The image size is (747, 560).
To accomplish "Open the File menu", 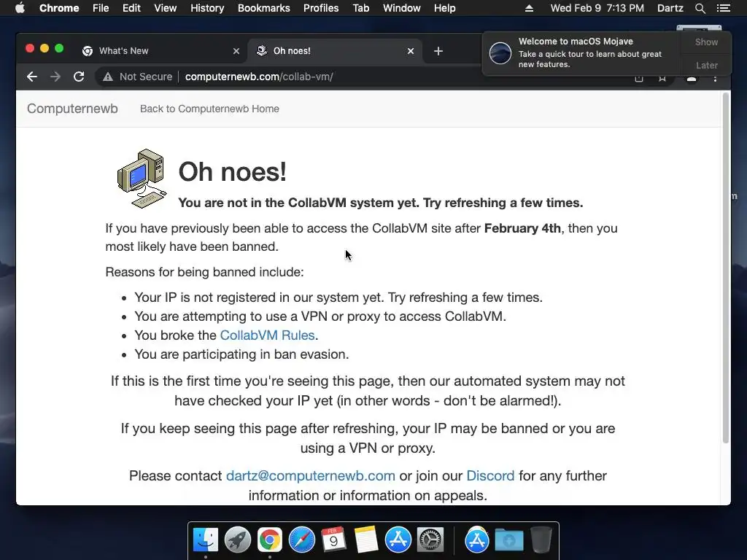I will click(x=101, y=8).
